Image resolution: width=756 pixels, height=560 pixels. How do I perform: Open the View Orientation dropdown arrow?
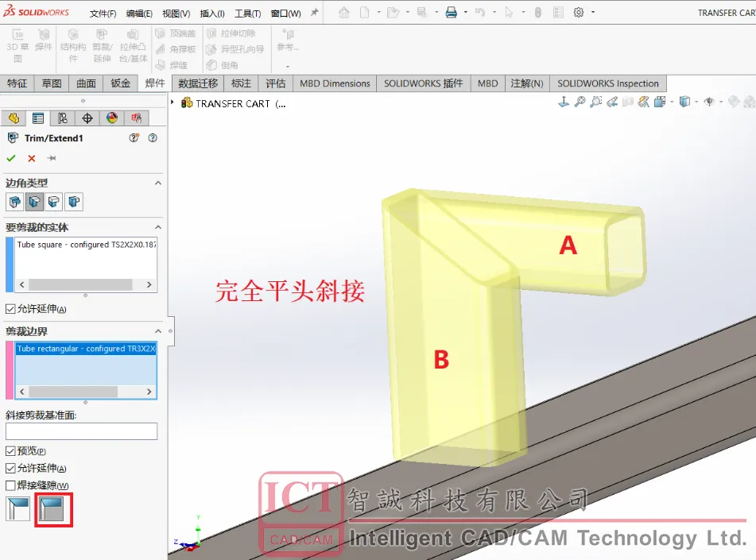pyautogui.click(x=672, y=102)
